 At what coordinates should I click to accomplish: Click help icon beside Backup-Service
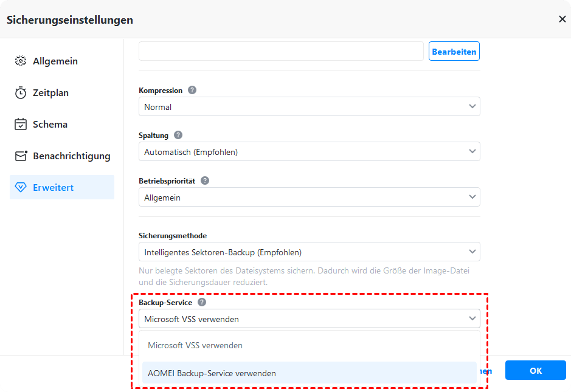[202, 302]
